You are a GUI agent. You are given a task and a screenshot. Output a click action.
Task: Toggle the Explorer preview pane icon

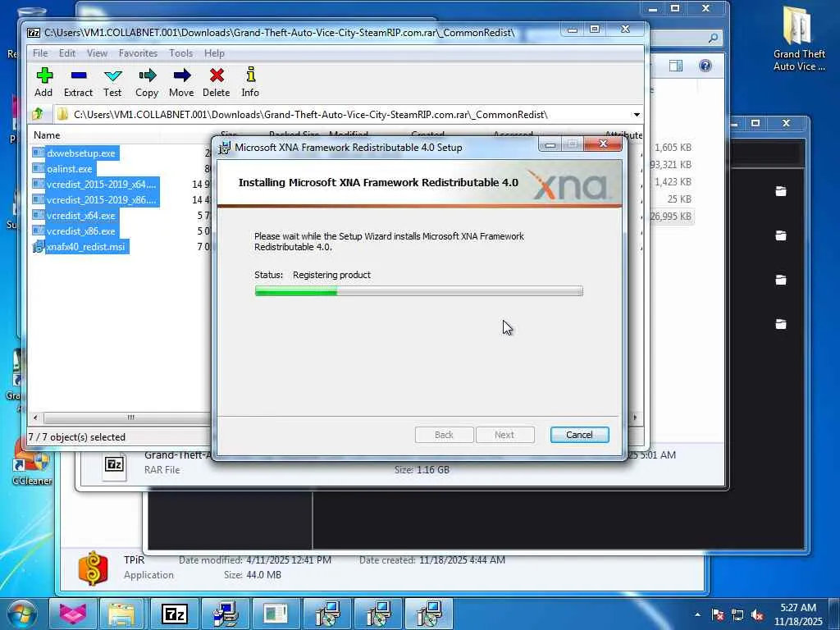point(676,66)
